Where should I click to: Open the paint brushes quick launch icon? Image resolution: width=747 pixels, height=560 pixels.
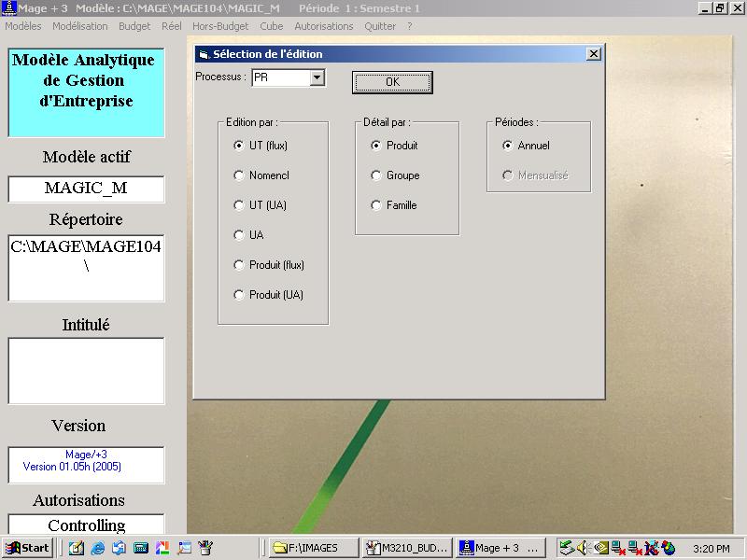pyautogui.click(x=205, y=548)
